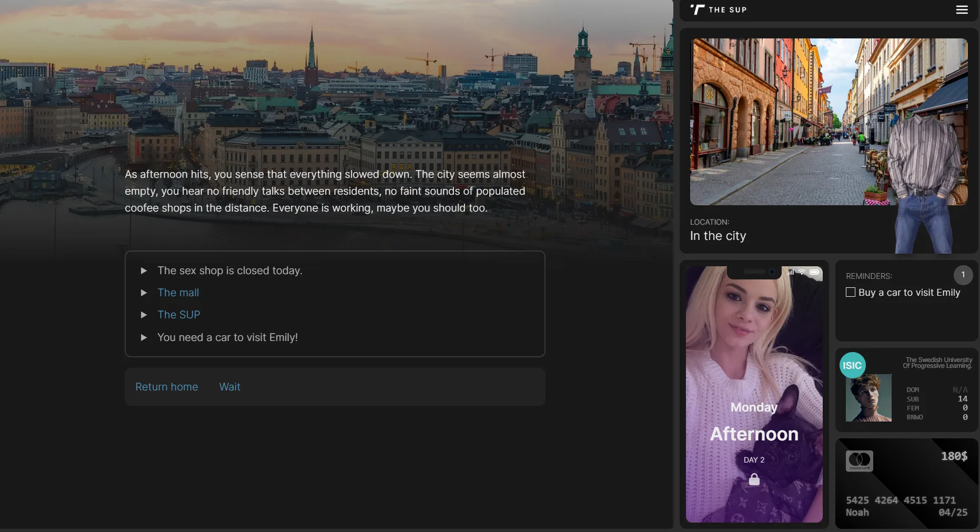Expand the 'The sex shop is closed today' triangle
Viewport: 980px width, 532px height.
click(x=144, y=270)
